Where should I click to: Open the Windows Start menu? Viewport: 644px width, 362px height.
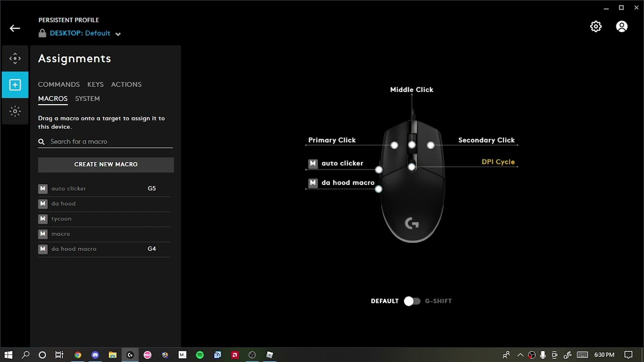point(9,355)
